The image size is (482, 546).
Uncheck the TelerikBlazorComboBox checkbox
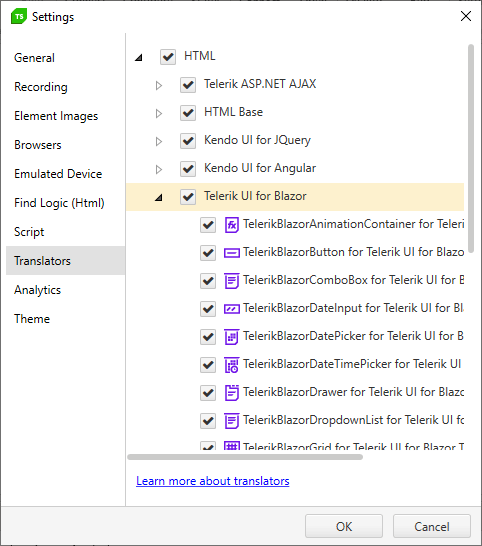(x=208, y=281)
